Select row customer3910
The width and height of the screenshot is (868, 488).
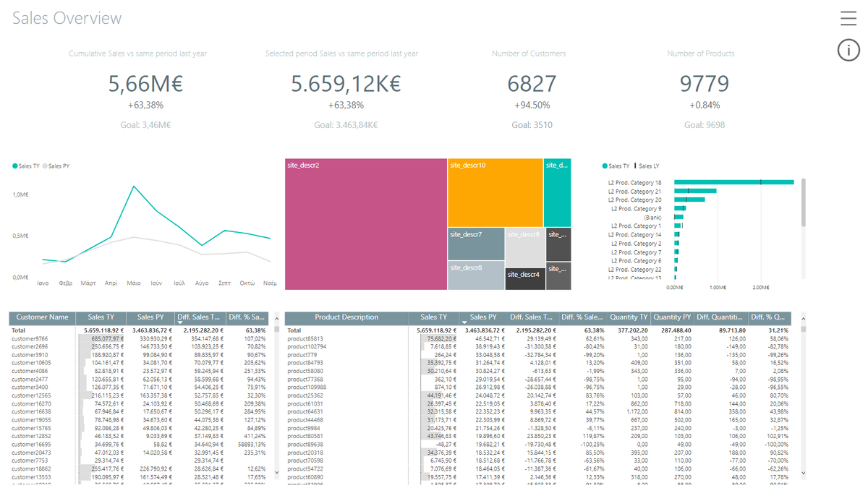[139, 354]
